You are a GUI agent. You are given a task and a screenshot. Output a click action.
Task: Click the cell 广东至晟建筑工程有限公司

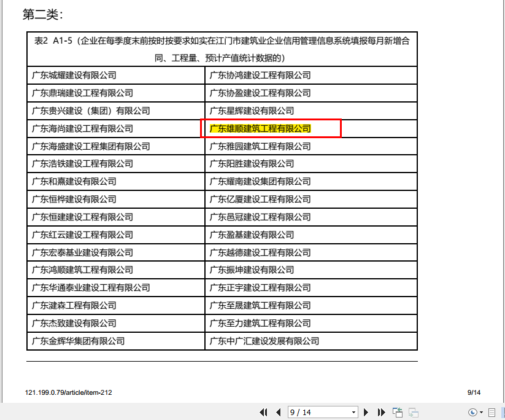[311, 305]
